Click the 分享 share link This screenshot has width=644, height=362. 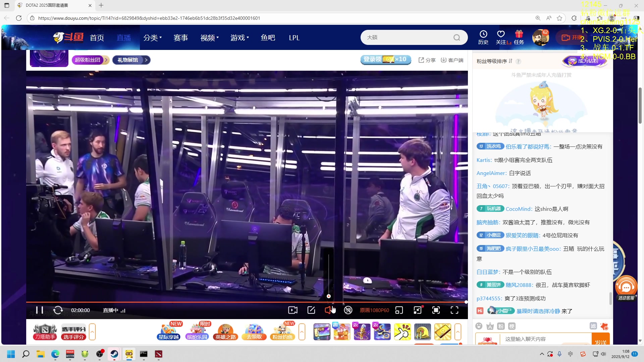coord(427,60)
